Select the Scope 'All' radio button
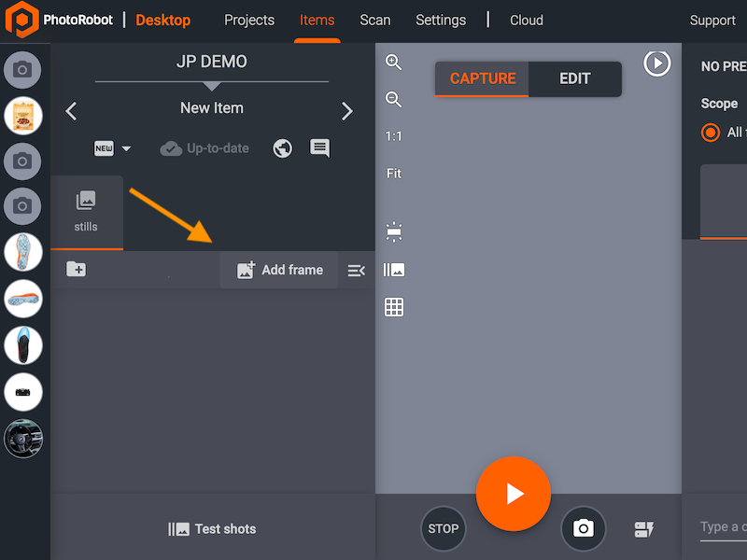Screen dimensions: 747x560 711,133
